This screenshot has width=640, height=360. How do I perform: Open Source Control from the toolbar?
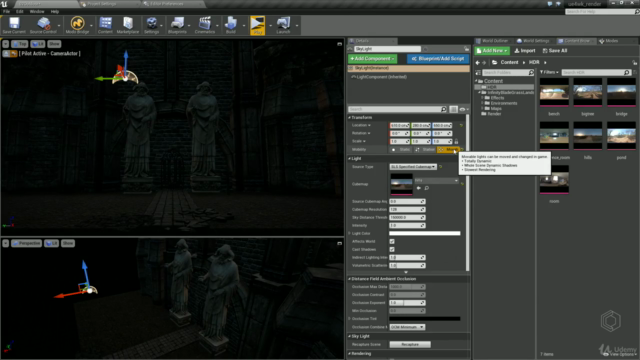coord(43,25)
